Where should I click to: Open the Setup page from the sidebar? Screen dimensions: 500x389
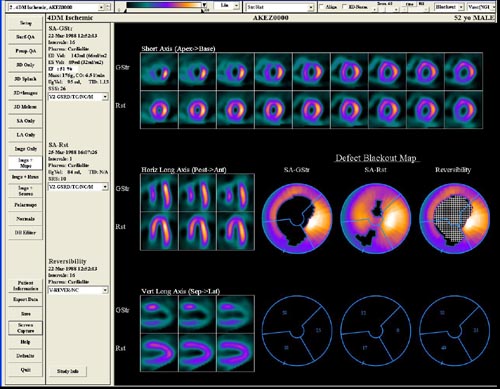click(x=26, y=23)
